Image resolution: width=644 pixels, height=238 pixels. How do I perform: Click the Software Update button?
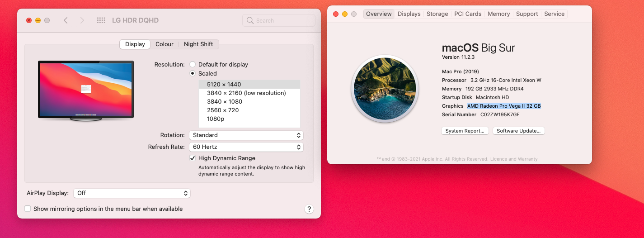519,131
